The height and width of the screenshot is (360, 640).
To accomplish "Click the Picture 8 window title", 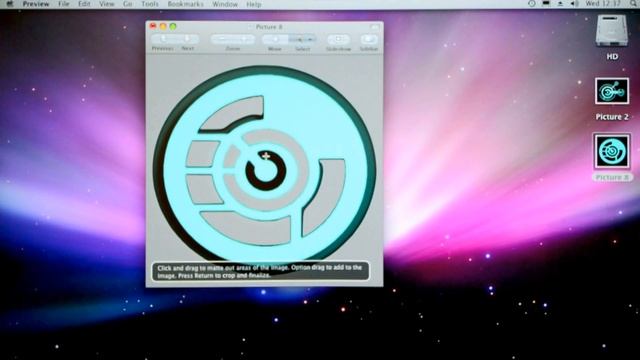I will [269, 27].
